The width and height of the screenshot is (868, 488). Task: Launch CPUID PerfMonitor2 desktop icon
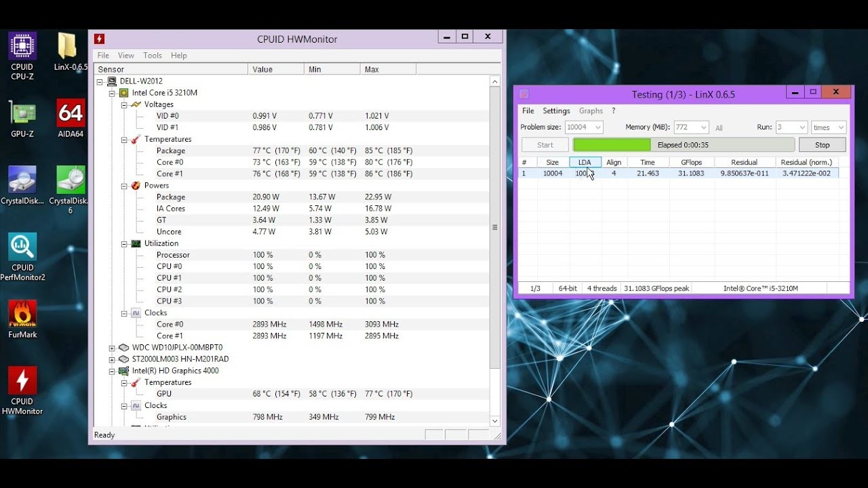point(22,257)
